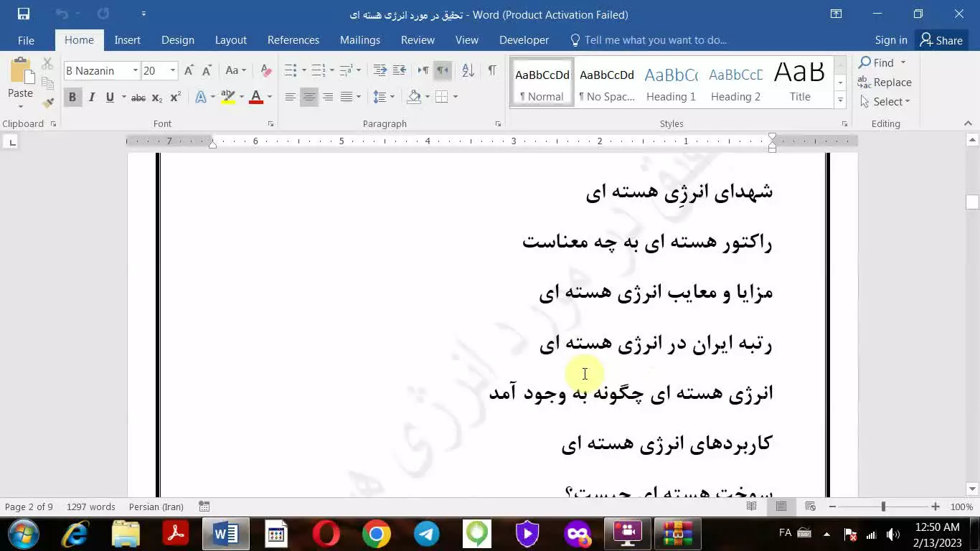Open font name dropdown B Nazanin
This screenshot has width=980, height=551.
point(135,70)
